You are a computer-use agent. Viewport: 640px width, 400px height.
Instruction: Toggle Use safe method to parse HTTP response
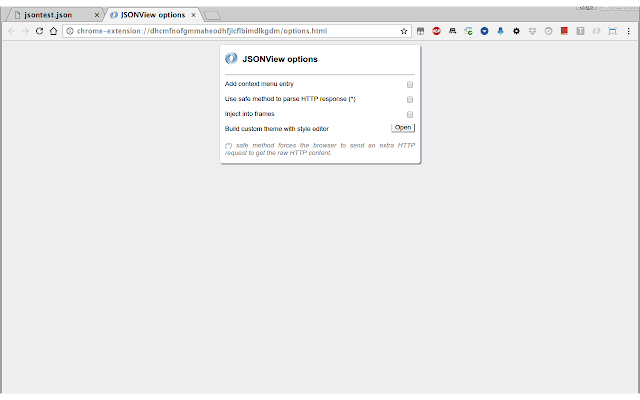pos(410,100)
